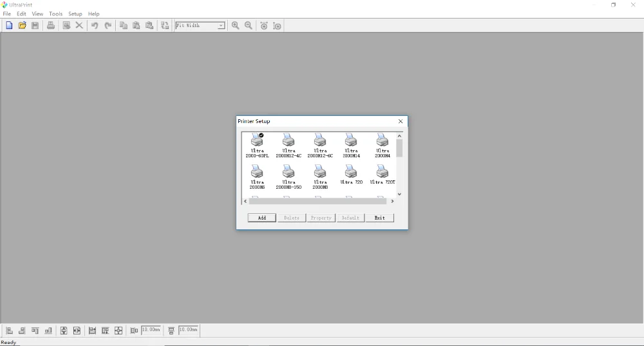Click the Zoom Out magnifier icon
Image resolution: width=644 pixels, height=346 pixels.
tap(249, 26)
